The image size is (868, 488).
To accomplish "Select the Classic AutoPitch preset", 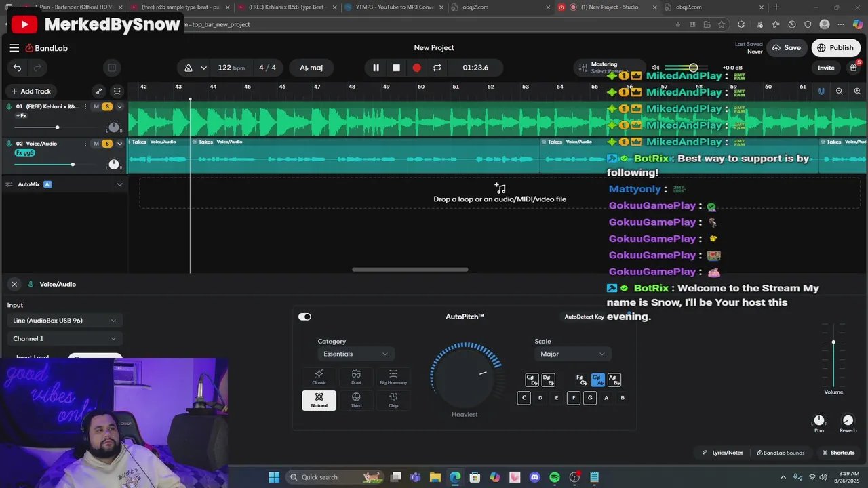I will click(x=319, y=377).
